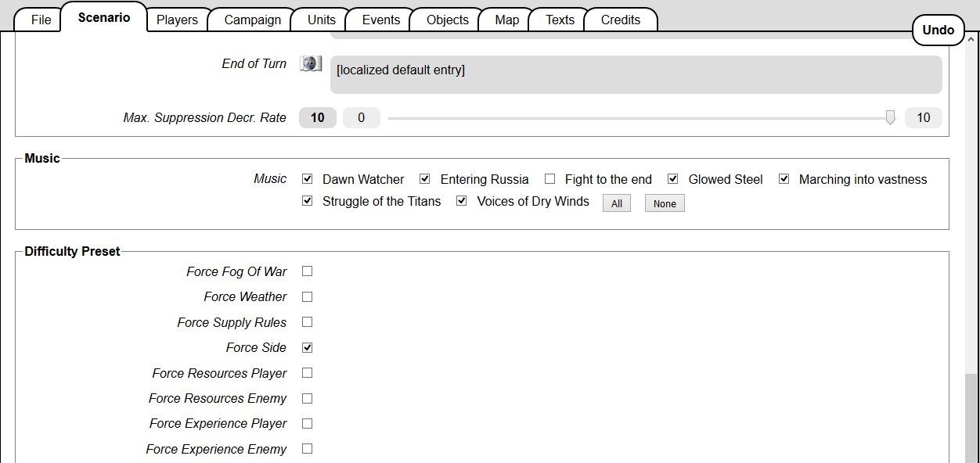This screenshot has height=463, width=980.
Task: Uncheck Dawn Watcher music track
Action: pyautogui.click(x=308, y=179)
